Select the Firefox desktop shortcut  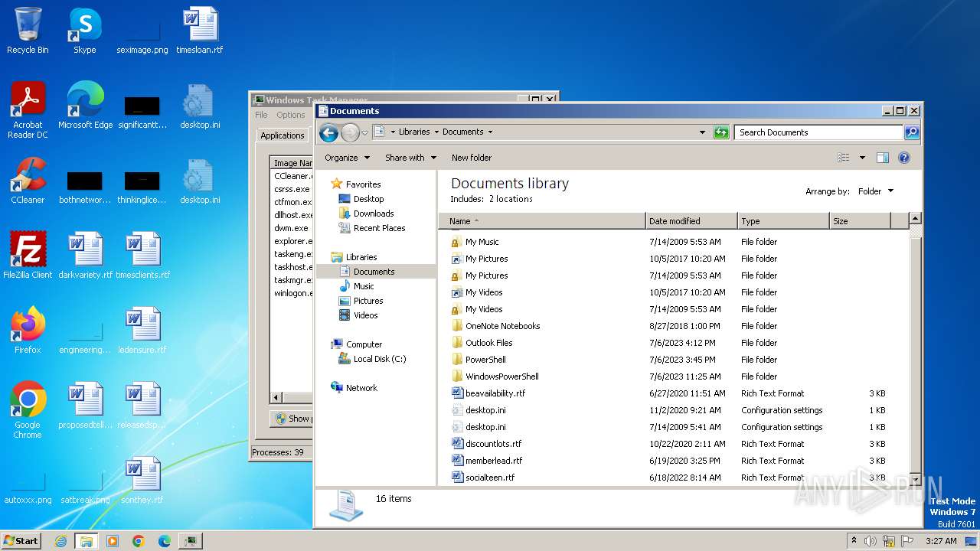pyautogui.click(x=28, y=331)
